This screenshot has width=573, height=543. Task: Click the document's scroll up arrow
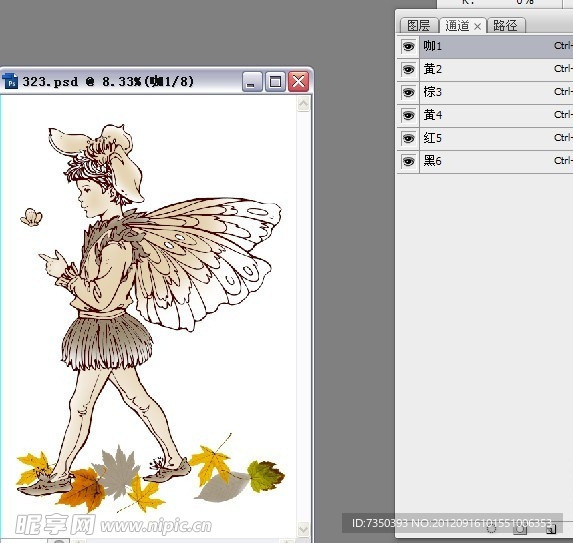pos(303,105)
